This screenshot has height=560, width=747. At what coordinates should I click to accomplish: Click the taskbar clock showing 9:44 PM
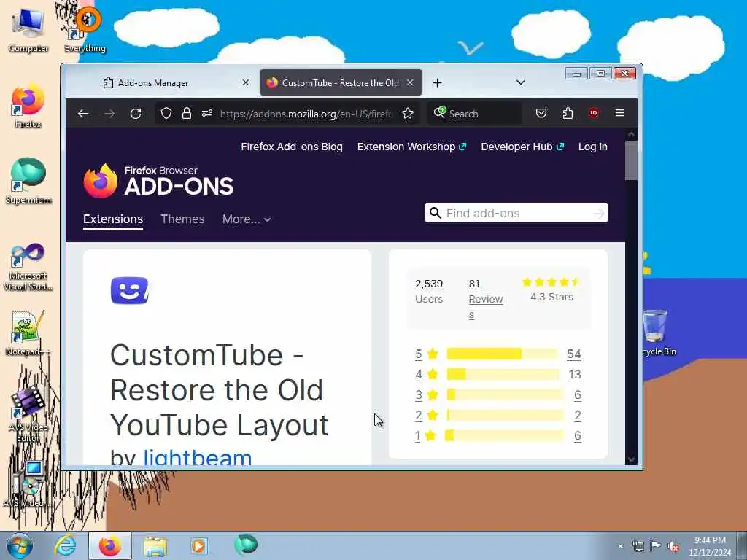[x=710, y=546]
